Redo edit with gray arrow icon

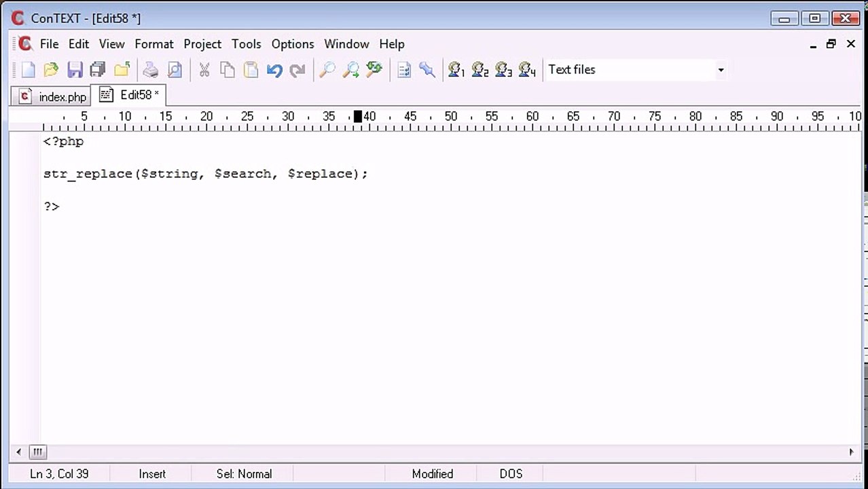(x=297, y=69)
